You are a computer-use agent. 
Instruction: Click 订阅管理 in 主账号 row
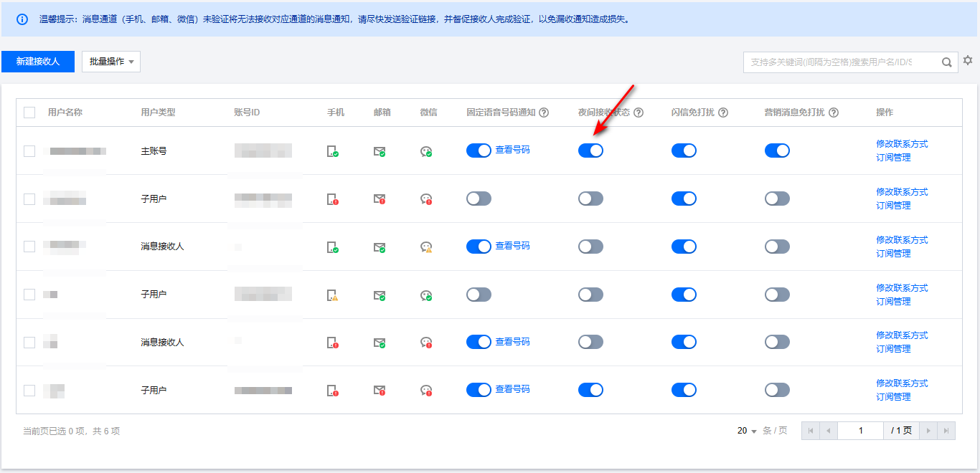click(x=893, y=158)
